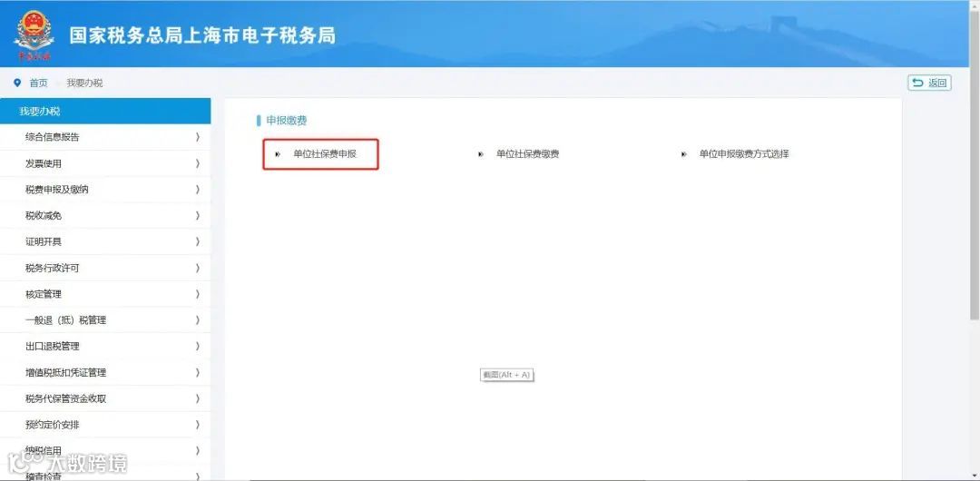Expand chevron on 核定管理 row
Screen dimensions: 980x481
pos(198,294)
